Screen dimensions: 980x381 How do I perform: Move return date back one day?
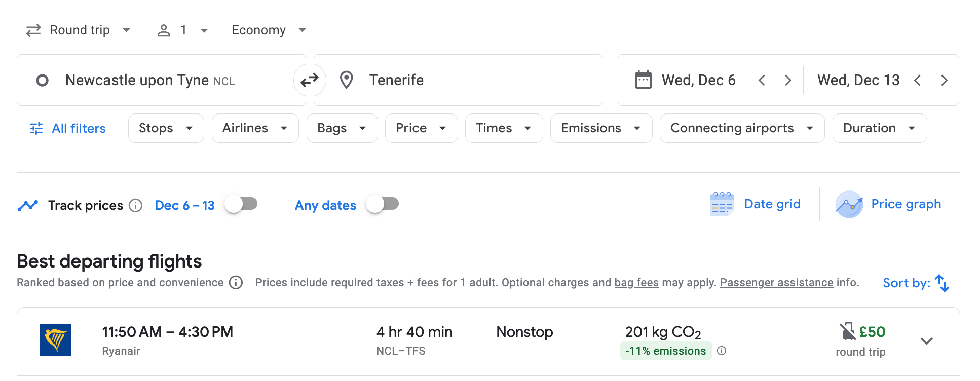pos(917,80)
